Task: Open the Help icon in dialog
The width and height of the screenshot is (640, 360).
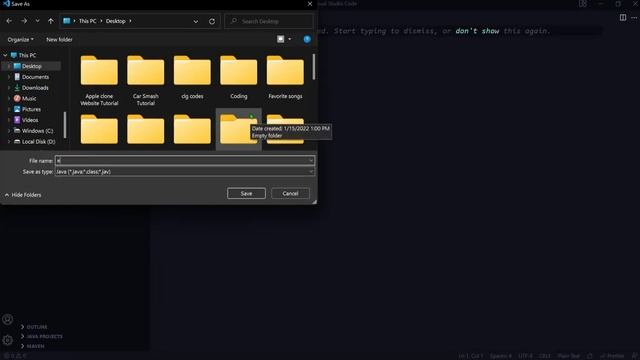Action: coord(307,39)
